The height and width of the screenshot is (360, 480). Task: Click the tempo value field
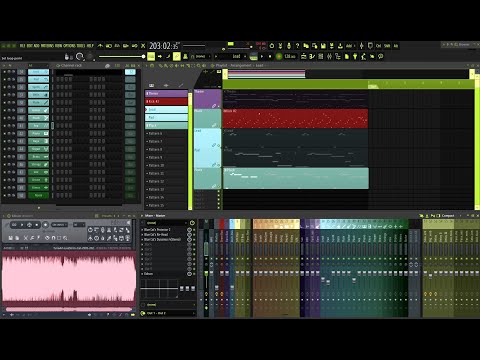click(x=290, y=56)
